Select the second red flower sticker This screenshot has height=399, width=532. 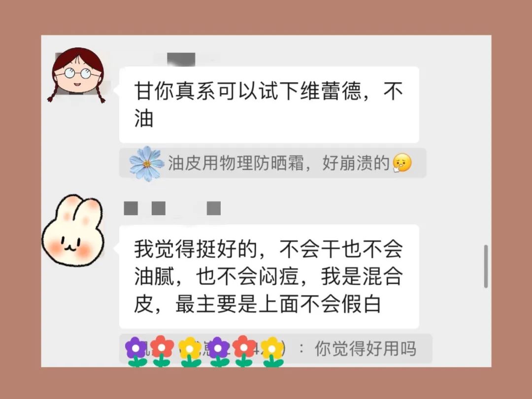tap(245, 351)
